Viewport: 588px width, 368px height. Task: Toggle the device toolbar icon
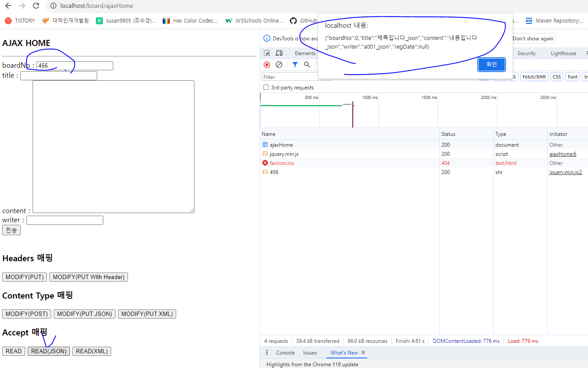(279, 53)
